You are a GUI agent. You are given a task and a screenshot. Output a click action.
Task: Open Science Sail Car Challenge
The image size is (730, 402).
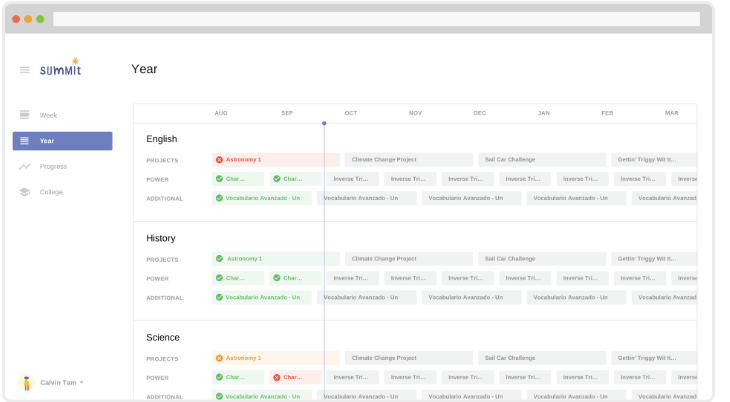(x=542, y=358)
